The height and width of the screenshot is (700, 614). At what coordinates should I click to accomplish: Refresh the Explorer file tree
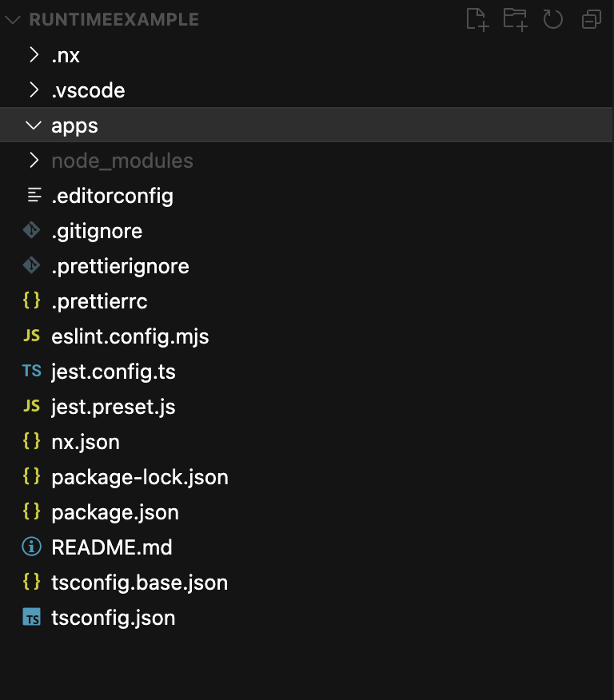(x=553, y=20)
